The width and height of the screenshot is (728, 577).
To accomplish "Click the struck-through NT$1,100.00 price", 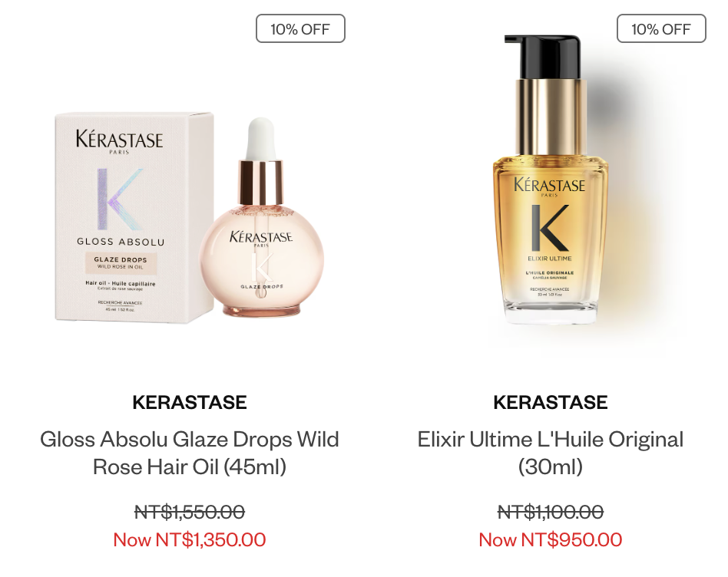I will click(x=550, y=512).
